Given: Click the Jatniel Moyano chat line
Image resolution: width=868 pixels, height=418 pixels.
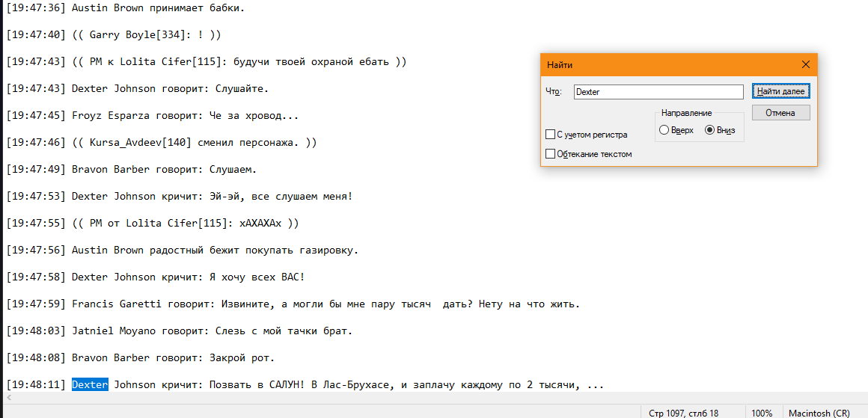Looking at the screenshot, I should [212, 331].
